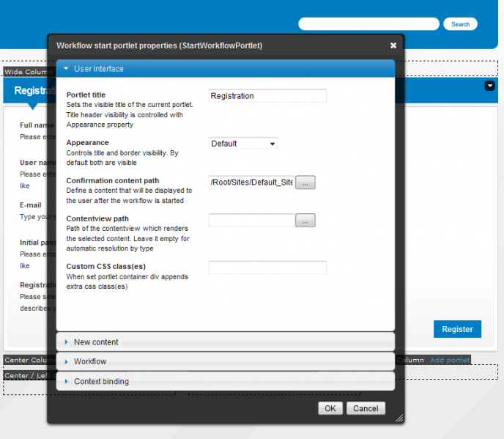Browse for Confirmation content path

[x=305, y=182]
